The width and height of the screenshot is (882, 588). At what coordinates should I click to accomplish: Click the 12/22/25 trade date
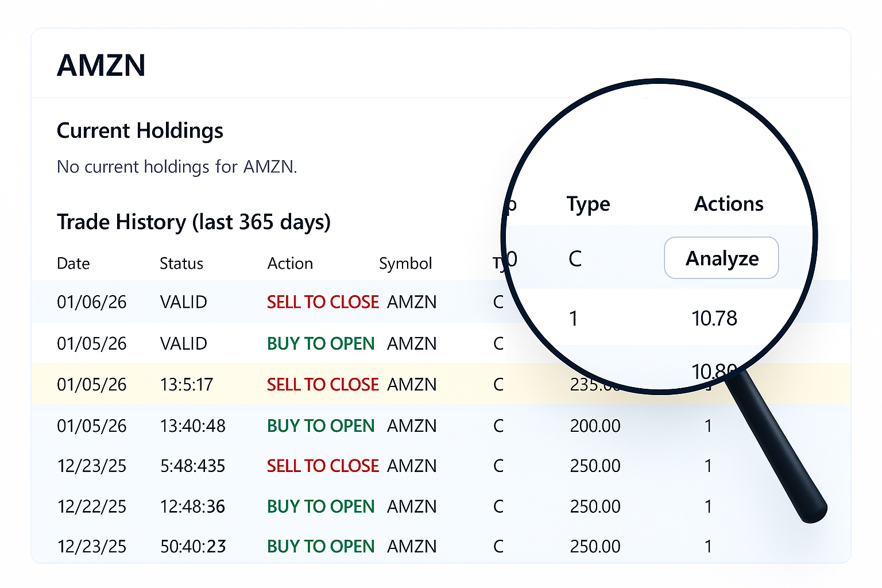pos(92,507)
